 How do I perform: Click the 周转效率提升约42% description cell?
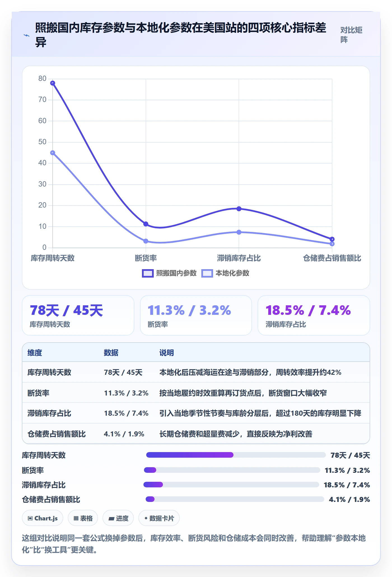coord(250,373)
